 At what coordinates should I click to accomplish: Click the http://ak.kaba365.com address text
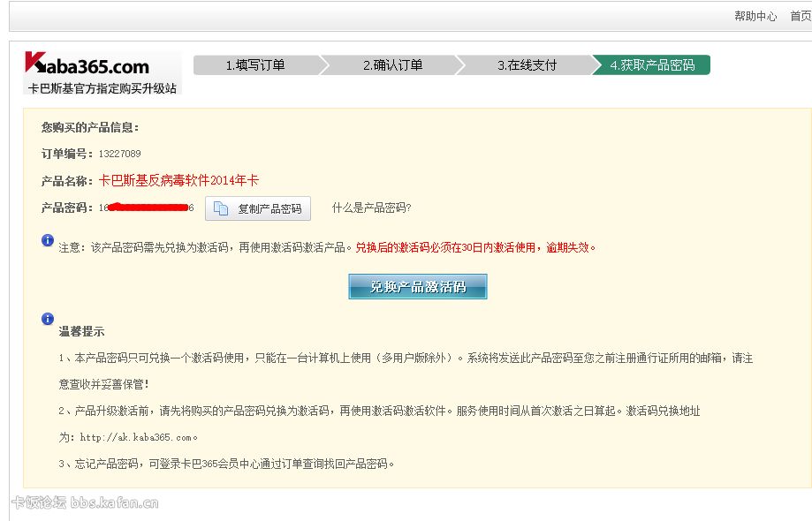(136, 438)
